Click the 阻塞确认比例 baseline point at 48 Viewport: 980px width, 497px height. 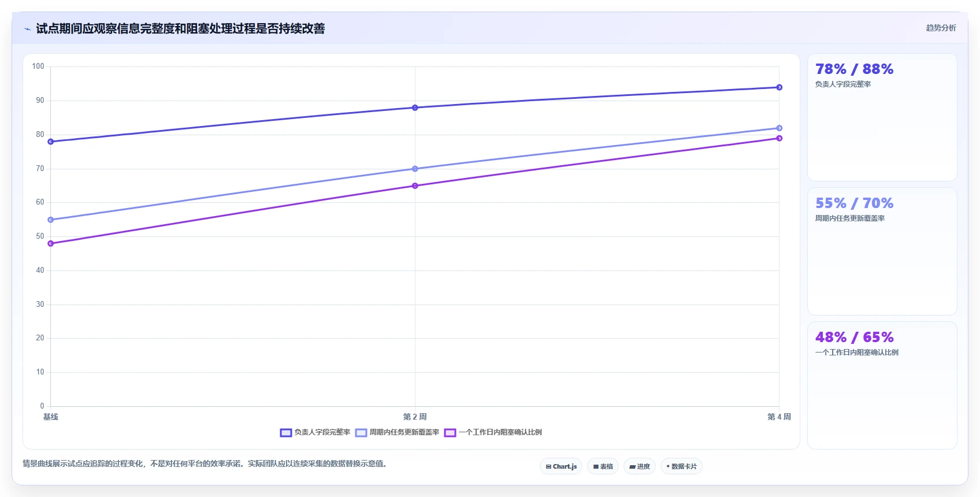51,243
